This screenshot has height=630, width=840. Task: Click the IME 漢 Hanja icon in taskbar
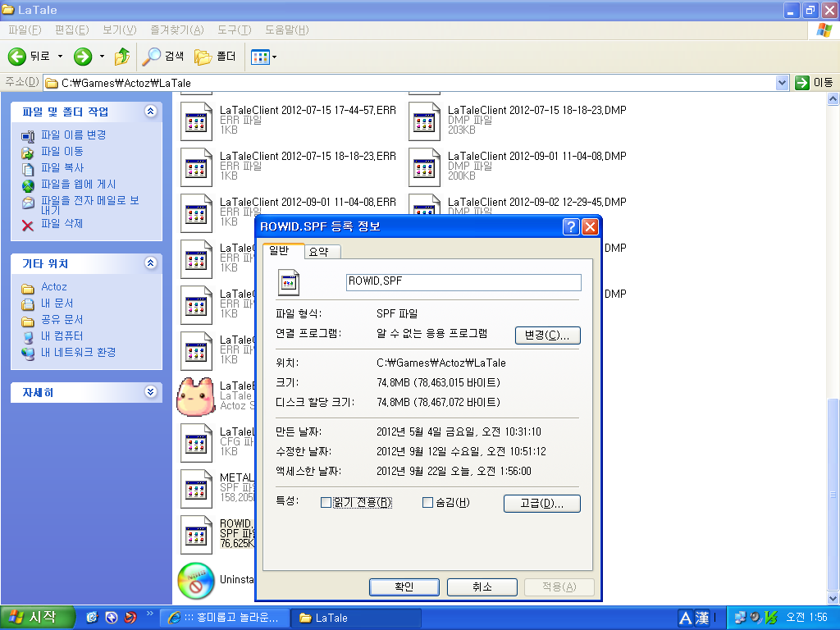point(702,619)
